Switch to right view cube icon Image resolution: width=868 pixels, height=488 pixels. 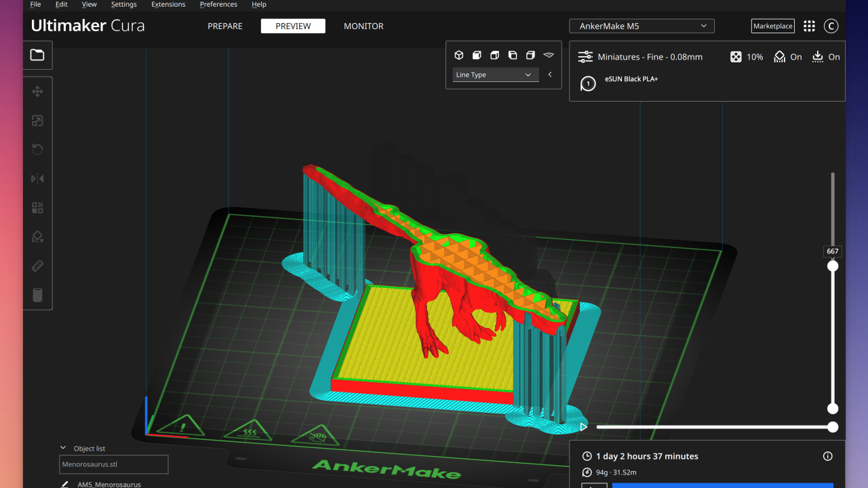point(530,55)
